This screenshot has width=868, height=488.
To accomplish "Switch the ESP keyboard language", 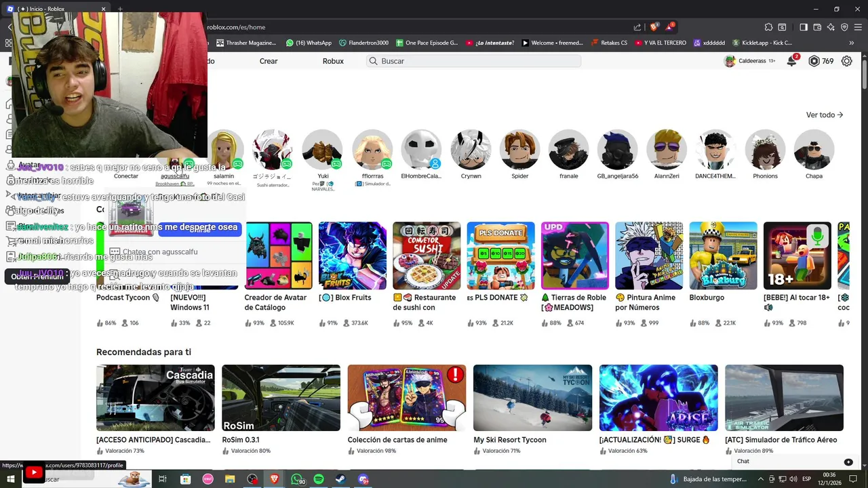I will pyautogui.click(x=807, y=479).
